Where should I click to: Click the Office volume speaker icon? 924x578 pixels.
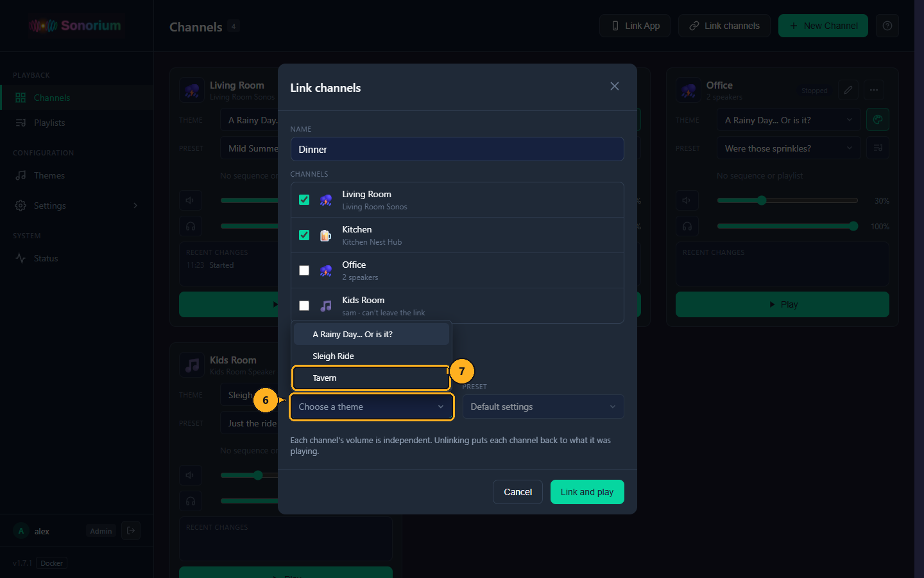(687, 200)
